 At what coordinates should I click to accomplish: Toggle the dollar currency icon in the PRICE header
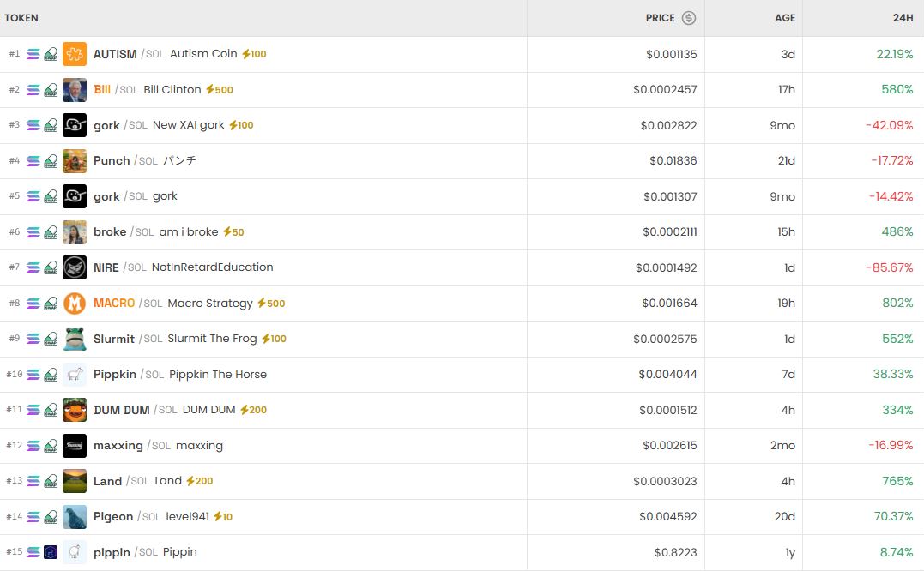pyautogui.click(x=691, y=18)
